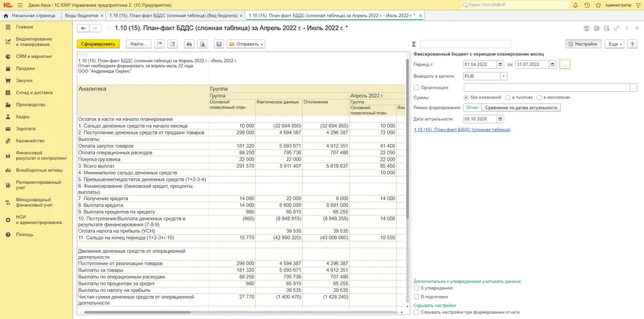Select sums в миллионах radio
The image size is (644, 319).
[539, 98]
